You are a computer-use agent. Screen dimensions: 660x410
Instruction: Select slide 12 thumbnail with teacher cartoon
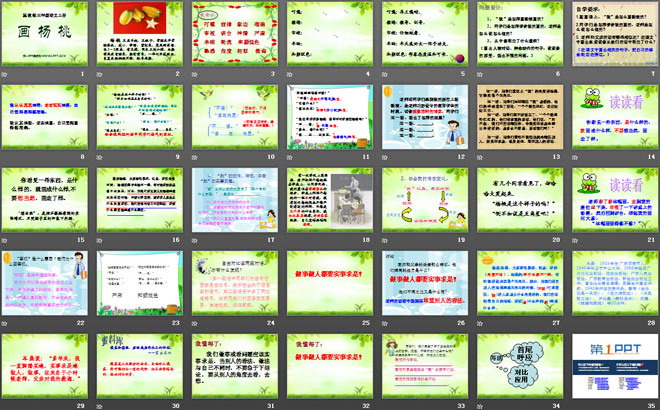(425, 117)
